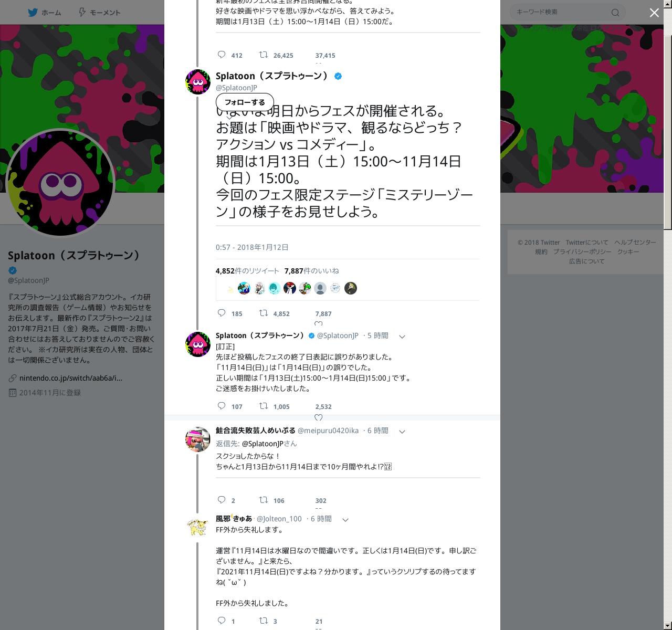
Task: Retweet the top tweet showing 26,425
Action: click(x=264, y=55)
